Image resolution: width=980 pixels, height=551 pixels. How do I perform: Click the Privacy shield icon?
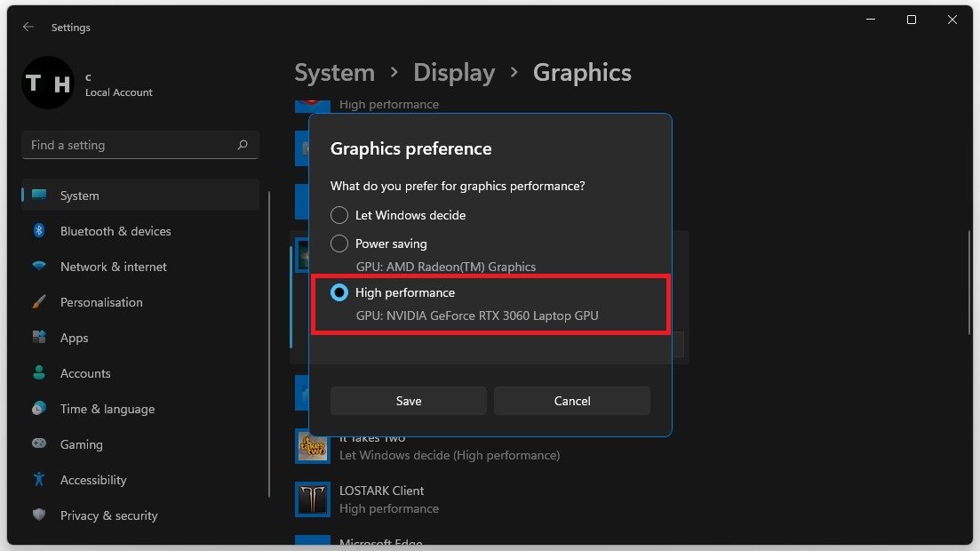point(39,515)
